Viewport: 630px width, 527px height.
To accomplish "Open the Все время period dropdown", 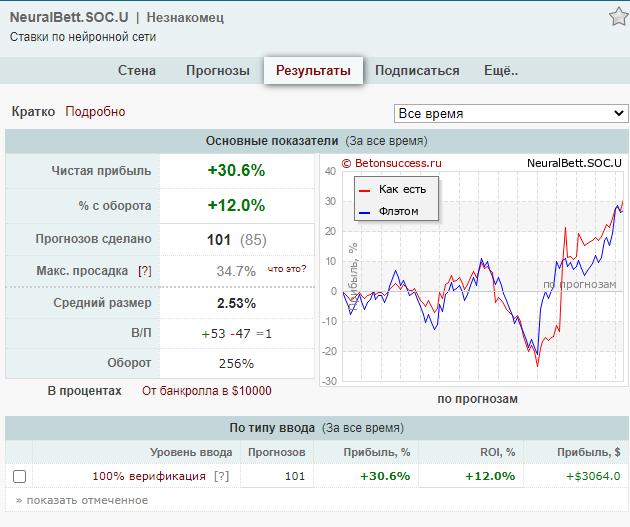I will click(510, 113).
